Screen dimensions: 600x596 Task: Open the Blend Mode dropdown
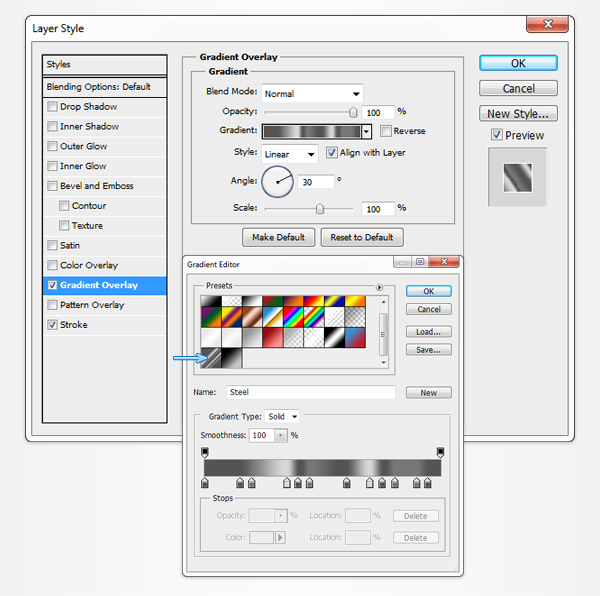click(x=312, y=94)
